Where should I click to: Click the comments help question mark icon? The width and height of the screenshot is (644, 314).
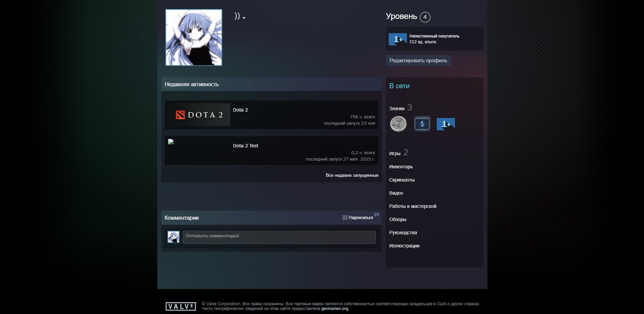coord(376,215)
